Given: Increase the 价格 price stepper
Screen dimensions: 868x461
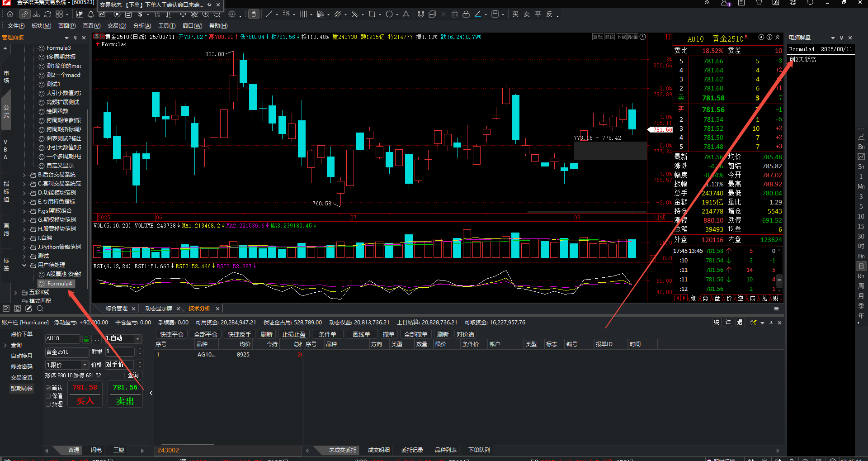Looking at the screenshot, I should [x=140, y=362].
